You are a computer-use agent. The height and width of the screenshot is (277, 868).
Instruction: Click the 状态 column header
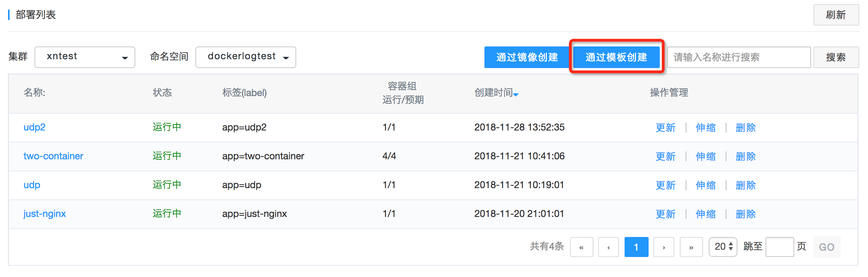tap(162, 92)
